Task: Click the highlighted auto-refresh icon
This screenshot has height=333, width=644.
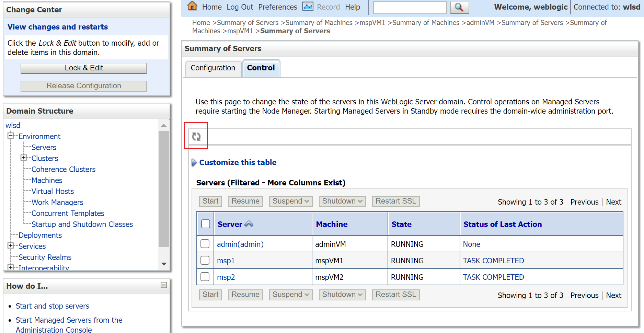Action: 196,136
